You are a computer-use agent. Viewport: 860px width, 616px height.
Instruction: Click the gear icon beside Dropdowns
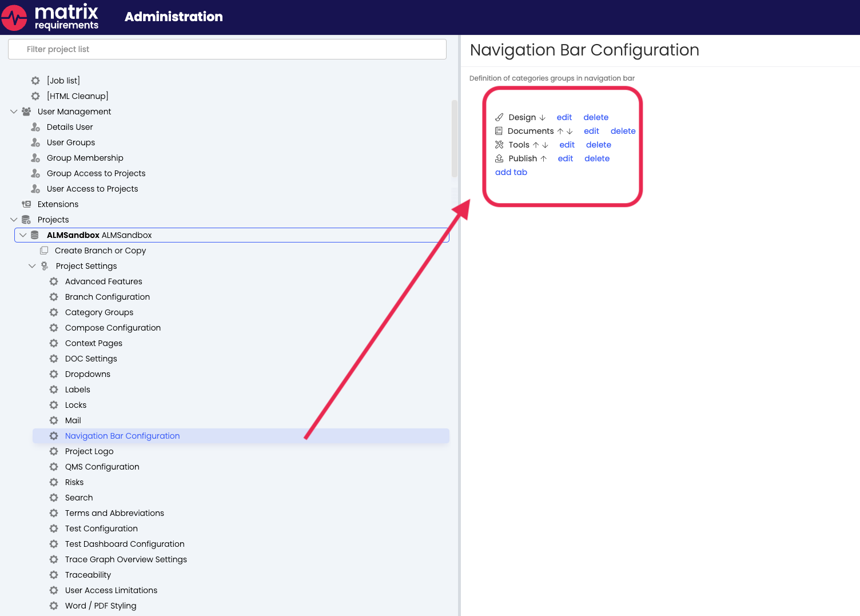click(54, 374)
